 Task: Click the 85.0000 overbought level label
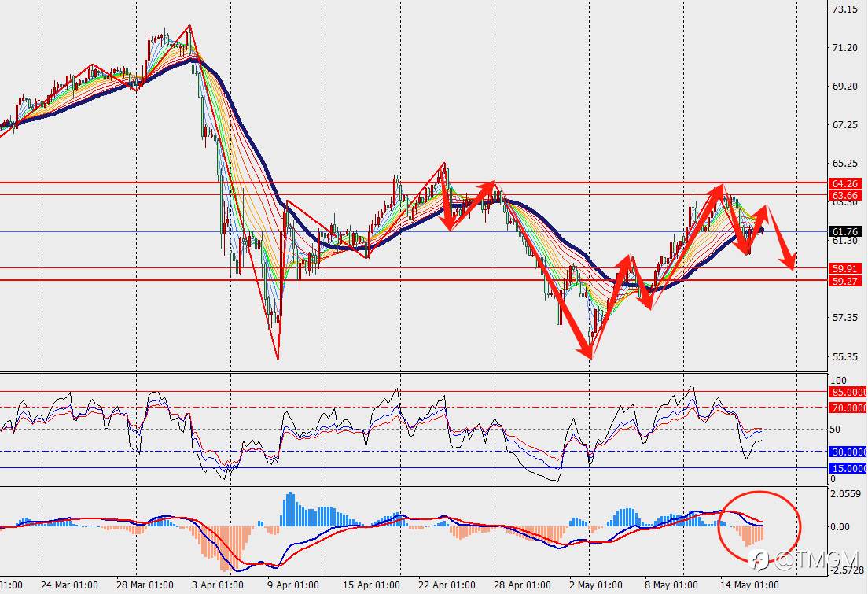(848, 392)
